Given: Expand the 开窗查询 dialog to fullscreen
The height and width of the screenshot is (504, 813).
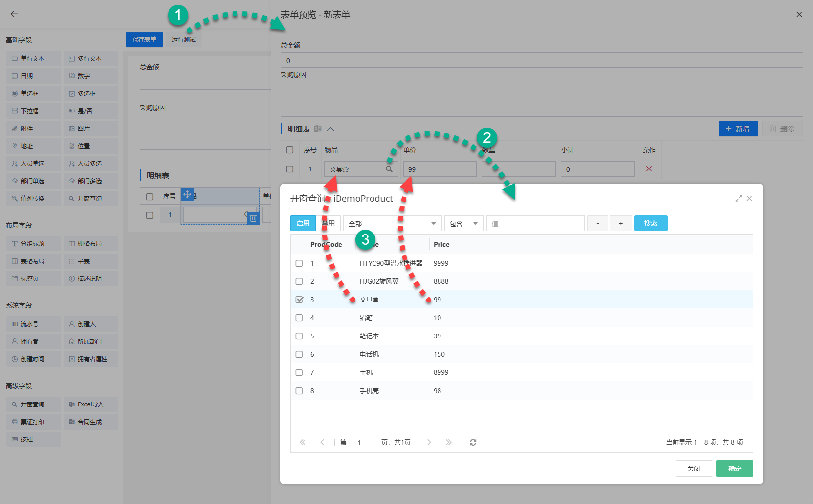Looking at the screenshot, I should (738, 198).
